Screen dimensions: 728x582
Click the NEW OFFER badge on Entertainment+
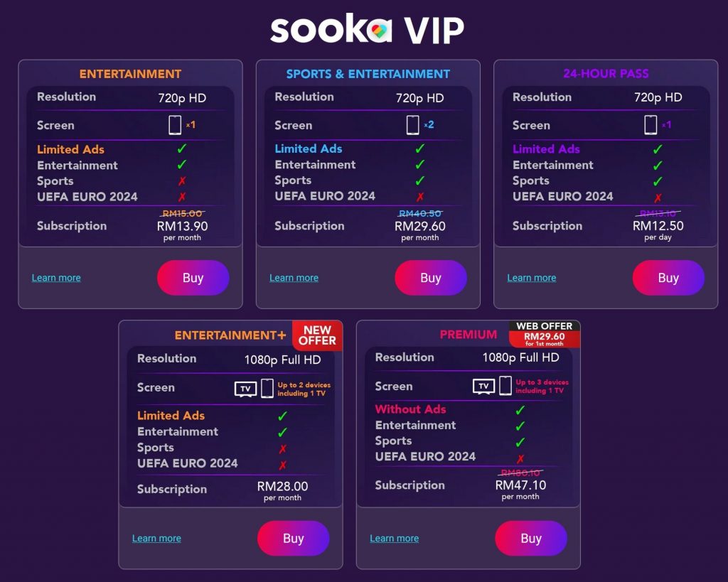click(x=317, y=335)
